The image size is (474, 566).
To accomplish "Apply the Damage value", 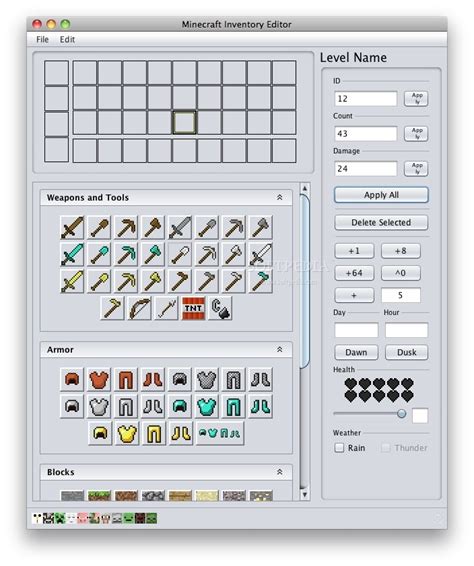I will tap(416, 168).
